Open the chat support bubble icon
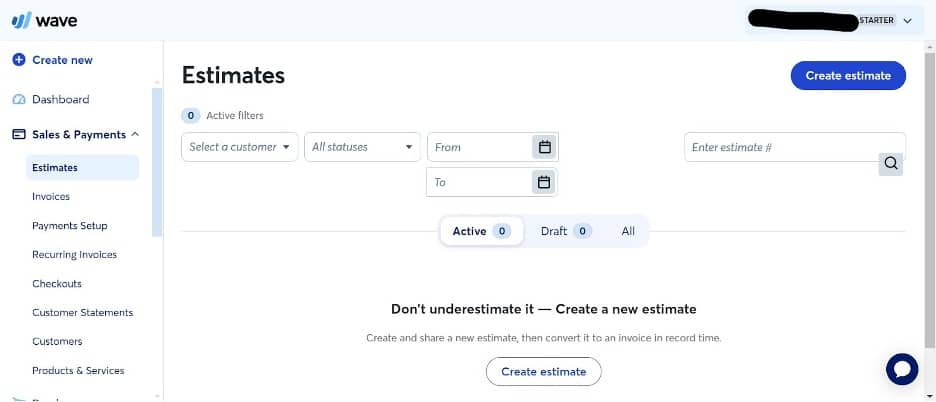The height and width of the screenshot is (402, 936). point(902,369)
